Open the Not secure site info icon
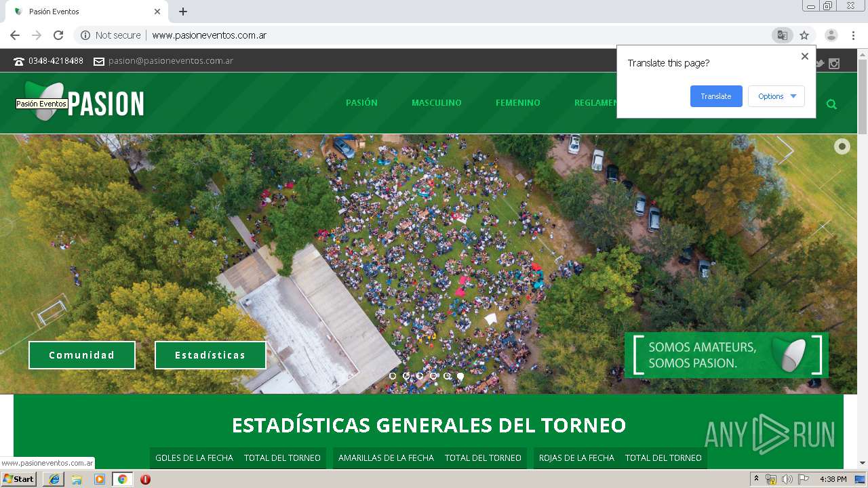Viewport: 868px width, 488px height. pyautogui.click(x=85, y=35)
